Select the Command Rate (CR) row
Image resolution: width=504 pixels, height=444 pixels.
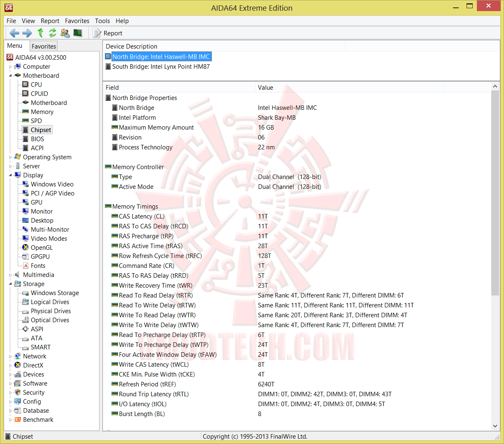click(296, 266)
